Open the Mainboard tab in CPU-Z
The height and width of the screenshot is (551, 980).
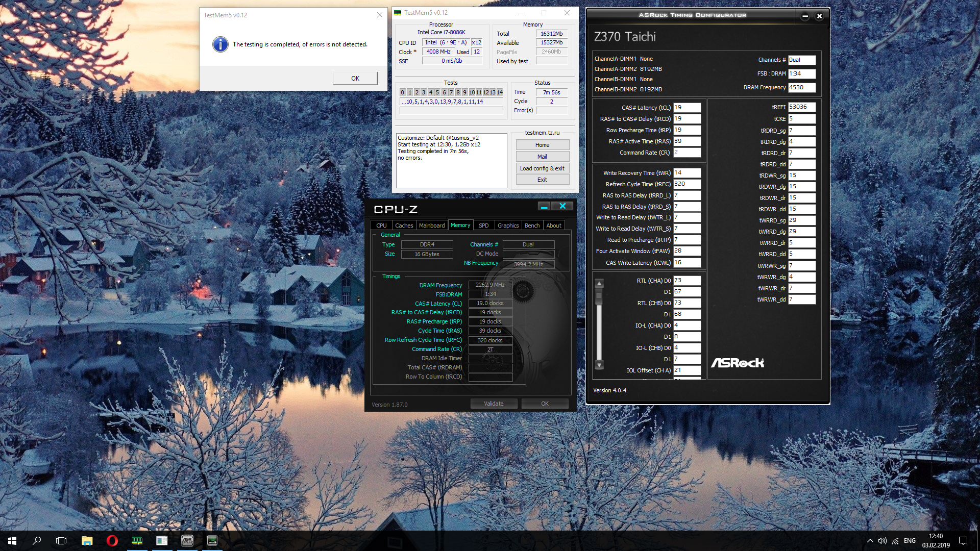431,226
